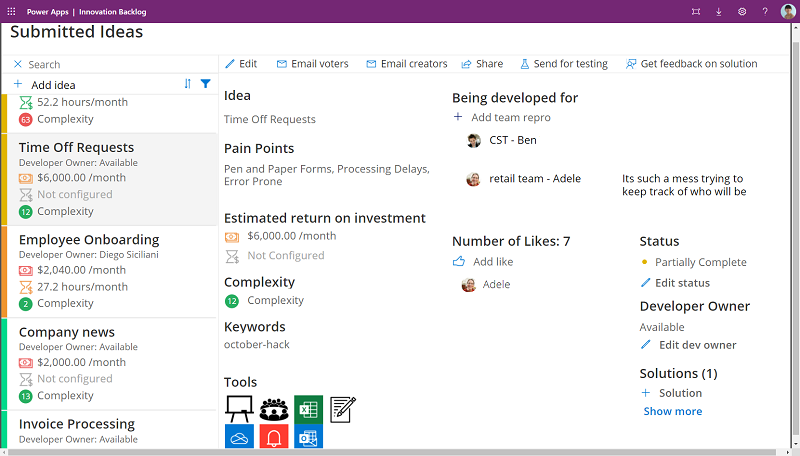800x456 pixels.
Task: Click the Outlook tool icon
Action: click(309, 437)
